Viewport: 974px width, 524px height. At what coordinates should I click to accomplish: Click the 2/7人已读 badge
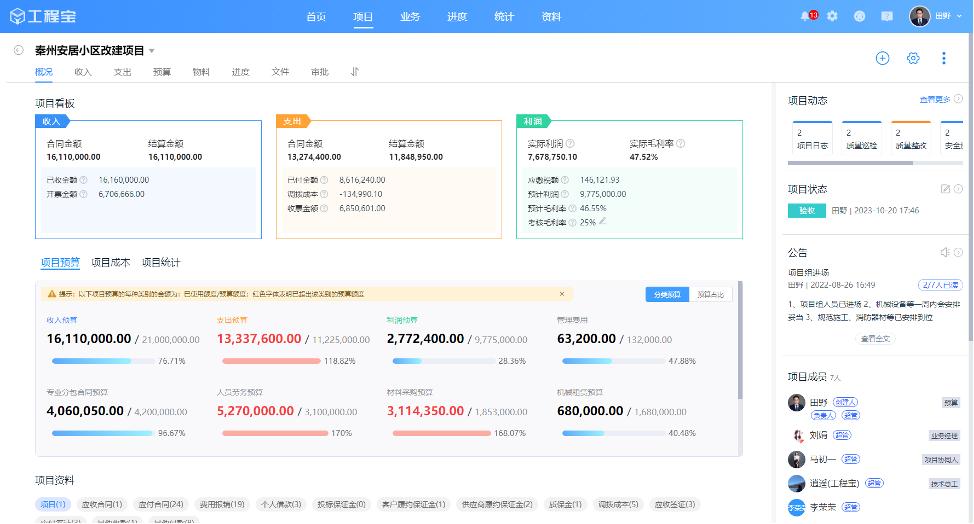tap(940, 285)
